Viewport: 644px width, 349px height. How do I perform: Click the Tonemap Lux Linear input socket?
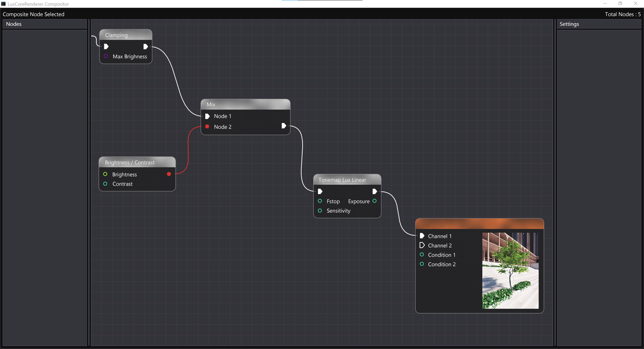(x=320, y=191)
